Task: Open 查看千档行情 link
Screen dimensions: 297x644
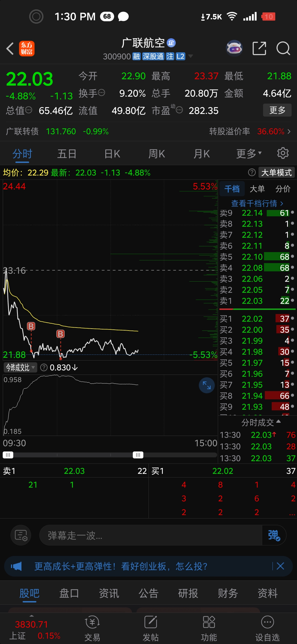Action: point(257,203)
